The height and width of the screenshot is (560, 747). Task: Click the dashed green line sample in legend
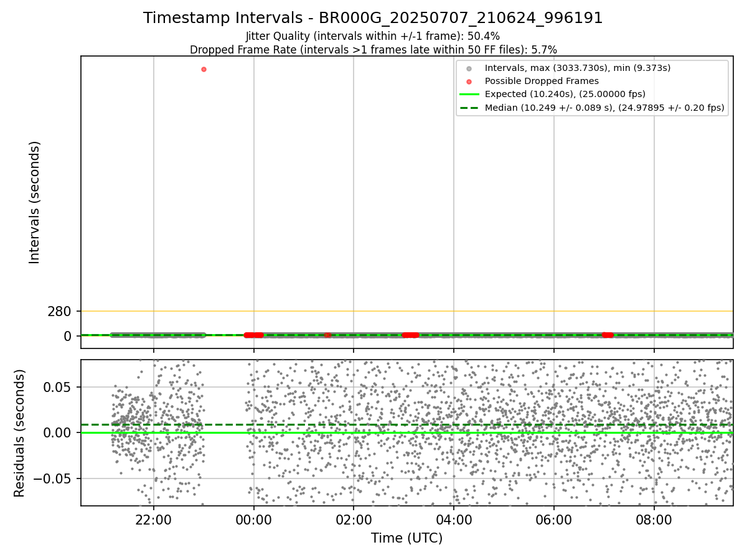(x=469, y=108)
